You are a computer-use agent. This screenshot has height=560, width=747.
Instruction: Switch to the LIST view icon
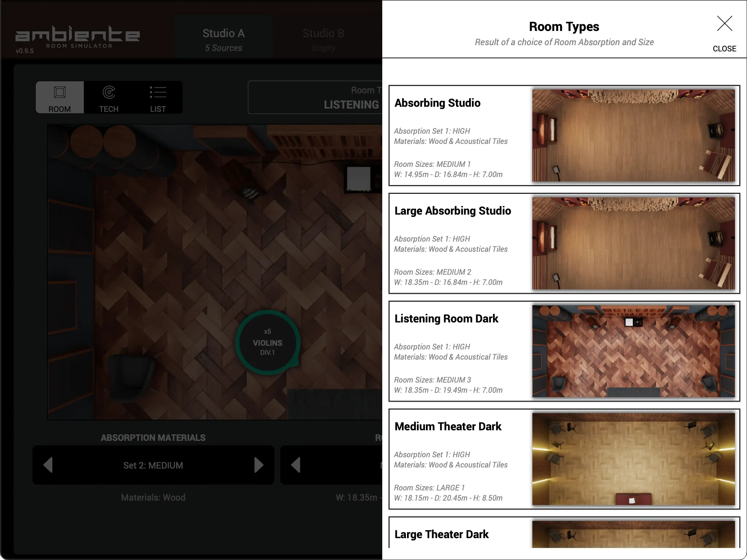tap(158, 97)
